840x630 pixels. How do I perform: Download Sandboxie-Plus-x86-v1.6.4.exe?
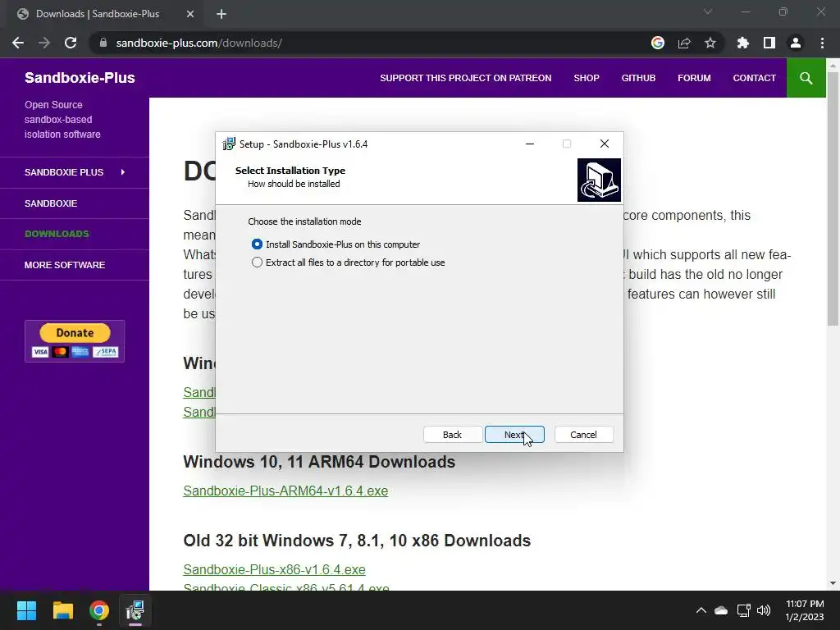pyautogui.click(x=274, y=569)
